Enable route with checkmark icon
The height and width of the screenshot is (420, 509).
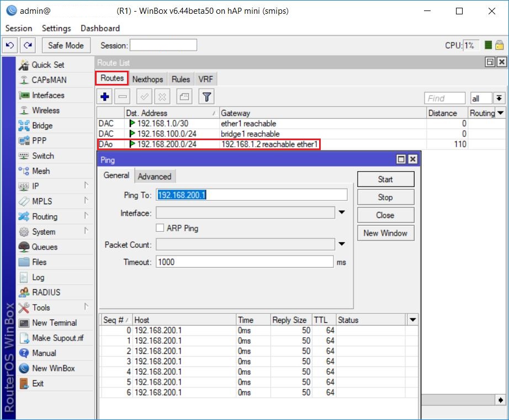click(145, 97)
